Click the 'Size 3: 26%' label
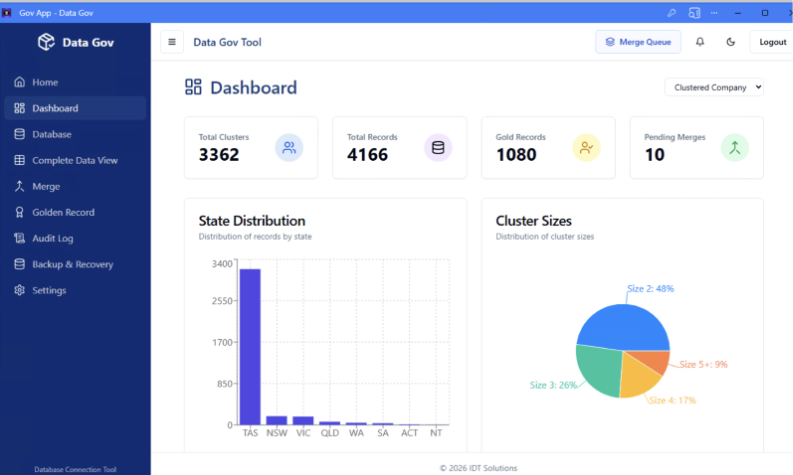793x475 pixels. pos(553,385)
